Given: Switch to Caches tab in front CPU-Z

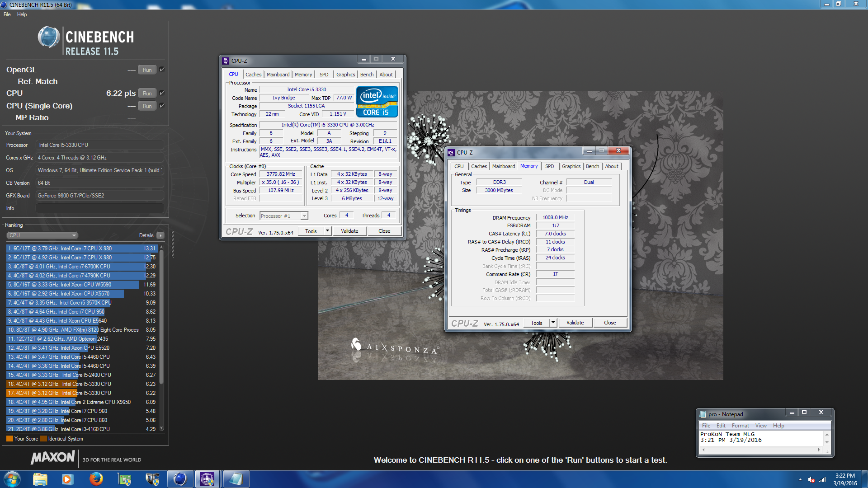Looking at the screenshot, I should (254, 75).
